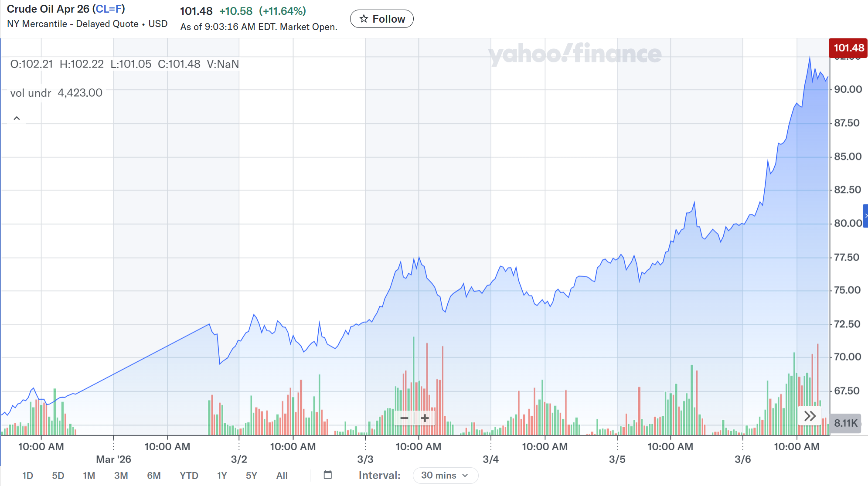Expand the side panel arrow at the chart's right edge
The width and height of the screenshot is (868, 486).
click(865, 216)
